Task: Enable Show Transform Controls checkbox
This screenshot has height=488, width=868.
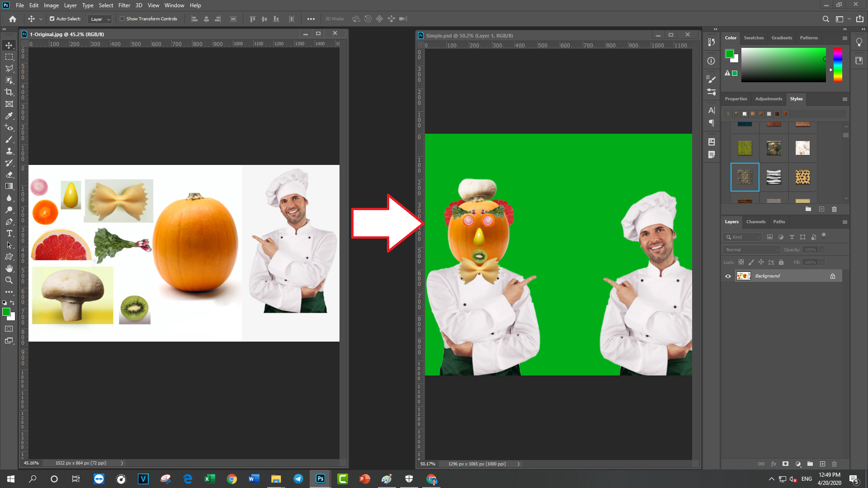Action: [x=122, y=19]
